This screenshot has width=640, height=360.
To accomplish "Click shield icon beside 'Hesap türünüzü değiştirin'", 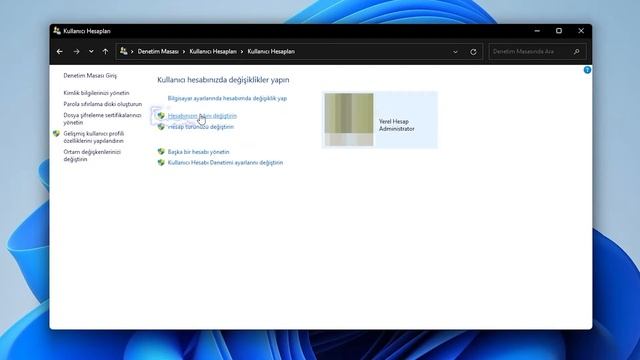I will point(161,127).
